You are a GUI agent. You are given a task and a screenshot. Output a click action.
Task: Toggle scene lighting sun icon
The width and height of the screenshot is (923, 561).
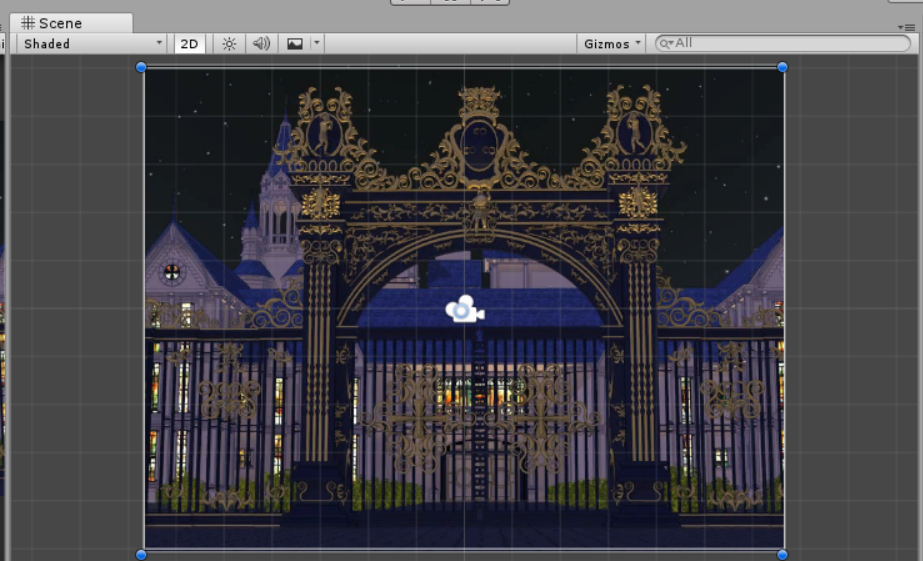pyautogui.click(x=229, y=44)
